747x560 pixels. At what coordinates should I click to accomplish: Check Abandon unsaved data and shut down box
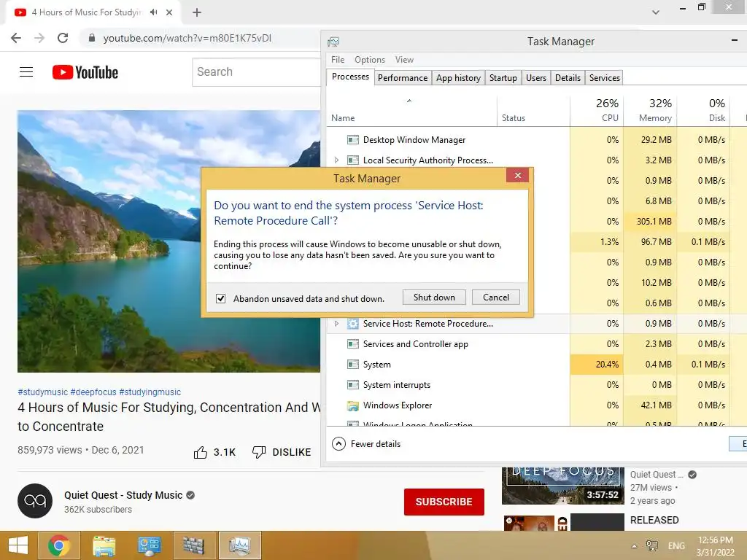220,298
